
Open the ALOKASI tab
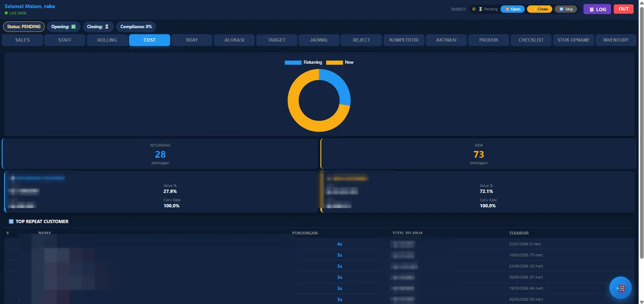point(234,40)
